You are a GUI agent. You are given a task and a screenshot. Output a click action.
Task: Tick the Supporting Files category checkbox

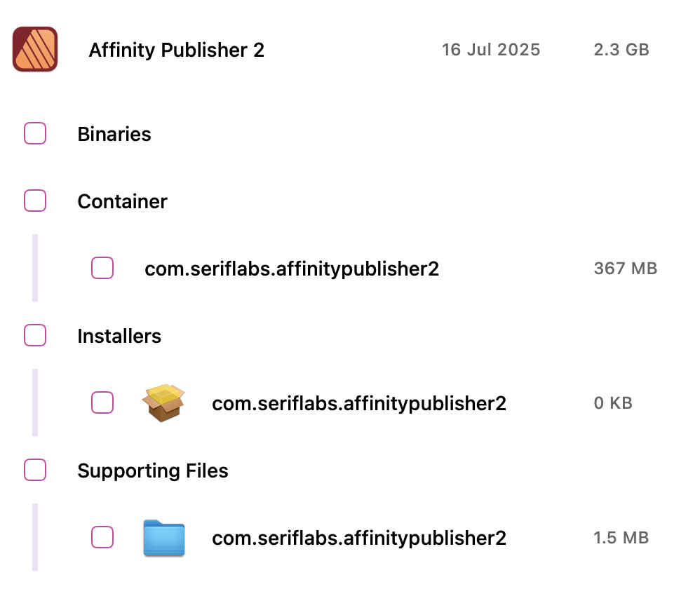[x=35, y=470]
